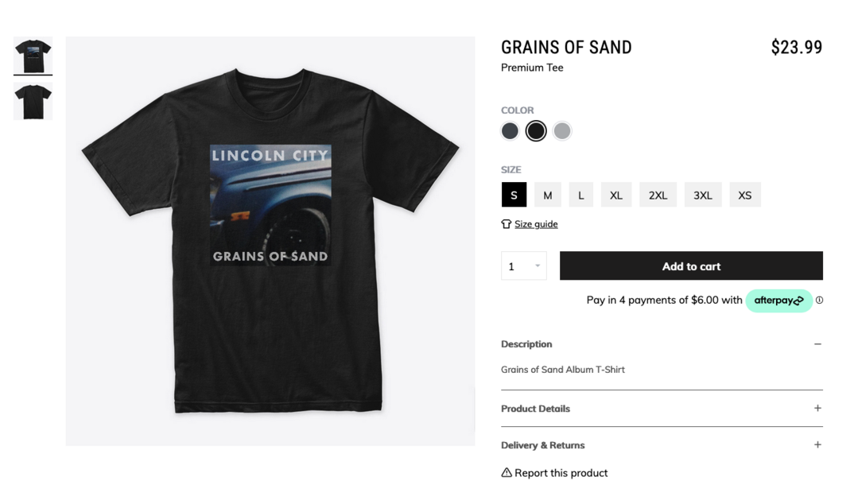Click the warning triangle report icon

coord(507,472)
